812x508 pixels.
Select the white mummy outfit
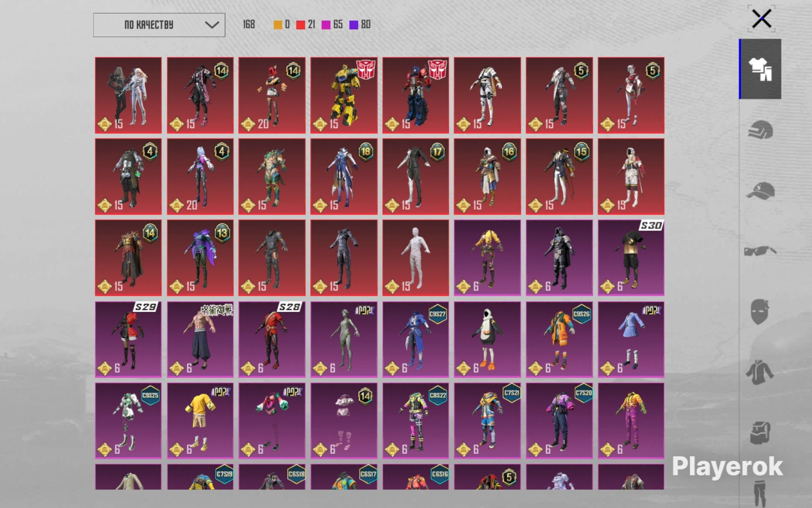pos(416,258)
